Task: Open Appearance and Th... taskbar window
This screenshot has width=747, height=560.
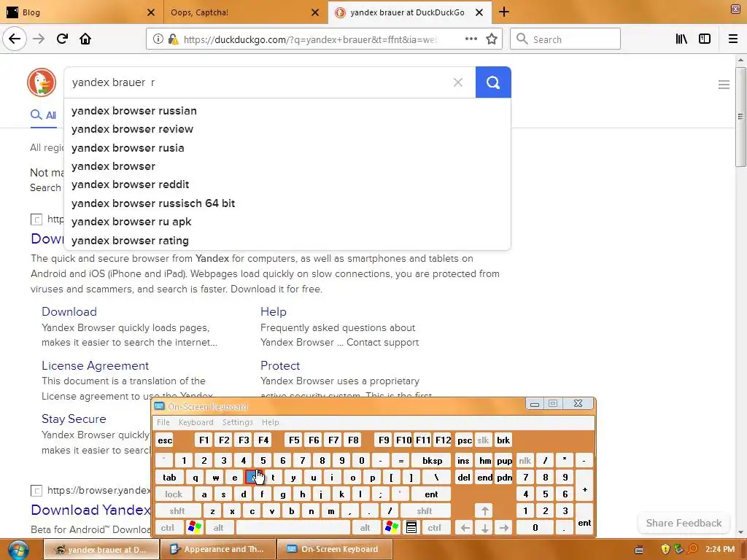Action: [x=218, y=550]
